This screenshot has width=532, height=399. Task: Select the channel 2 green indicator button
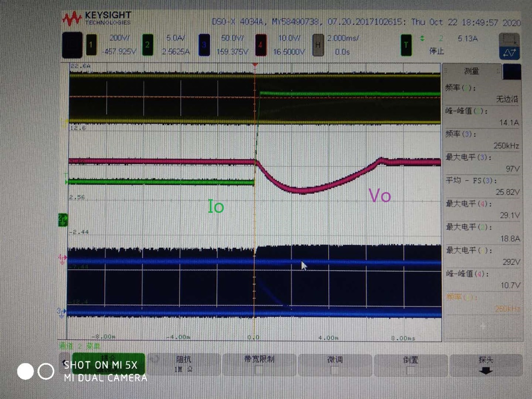tap(148, 45)
